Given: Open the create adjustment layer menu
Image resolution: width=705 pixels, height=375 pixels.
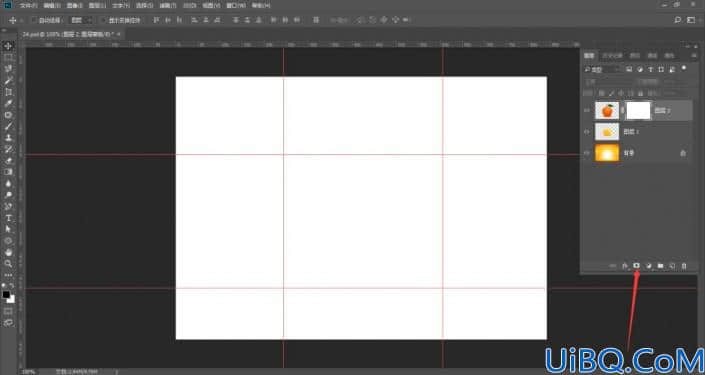Looking at the screenshot, I should (649, 266).
